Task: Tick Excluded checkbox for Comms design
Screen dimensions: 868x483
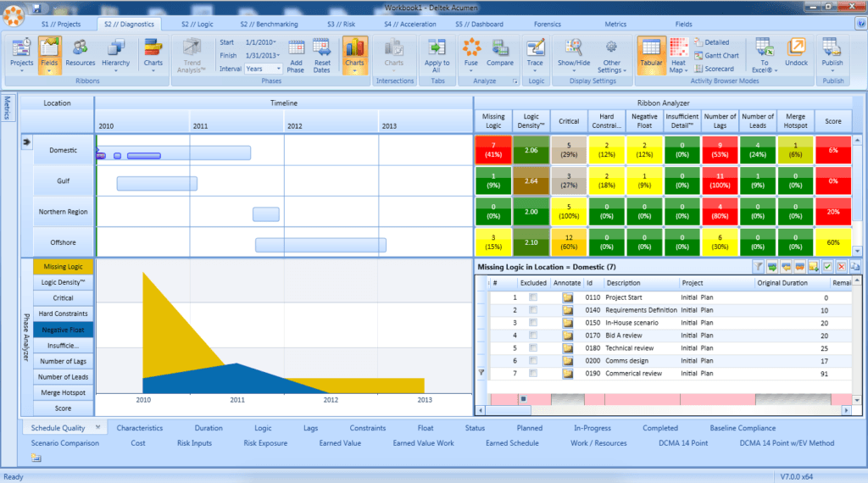Action: [533, 361]
